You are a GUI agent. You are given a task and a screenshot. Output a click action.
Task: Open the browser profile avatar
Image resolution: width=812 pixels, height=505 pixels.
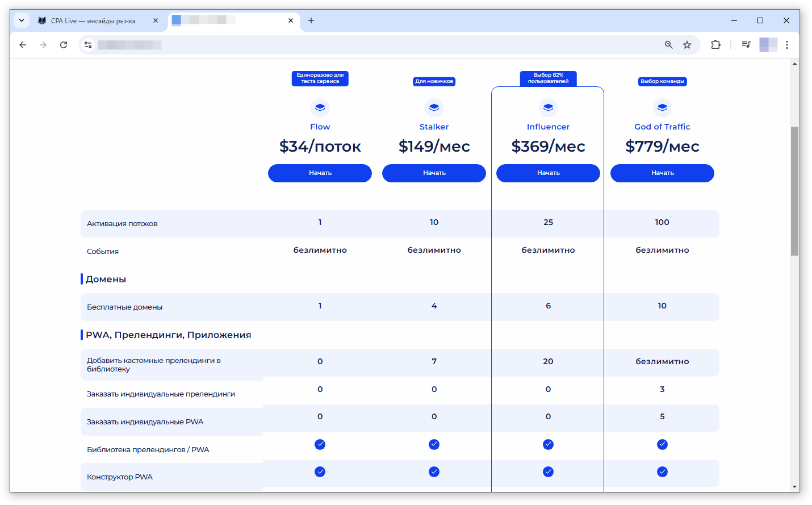[x=768, y=45]
